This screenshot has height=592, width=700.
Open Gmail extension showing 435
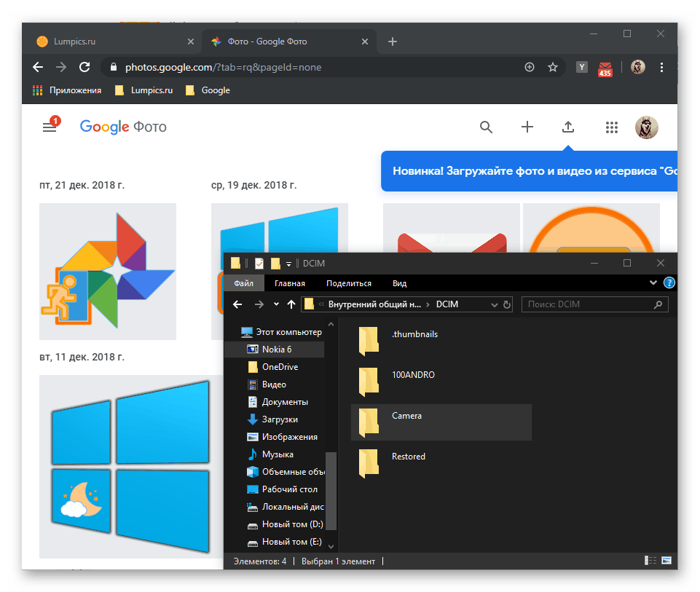point(605,69)
